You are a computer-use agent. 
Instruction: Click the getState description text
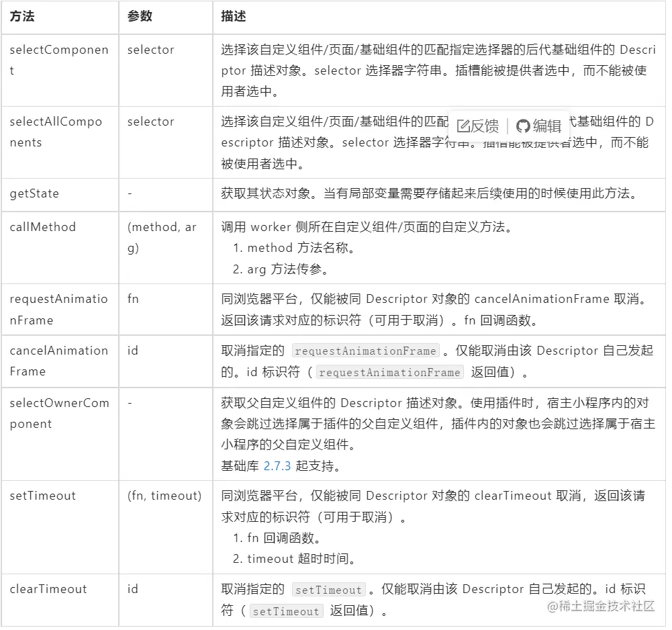pyautogui.click(x=430, y=193)
